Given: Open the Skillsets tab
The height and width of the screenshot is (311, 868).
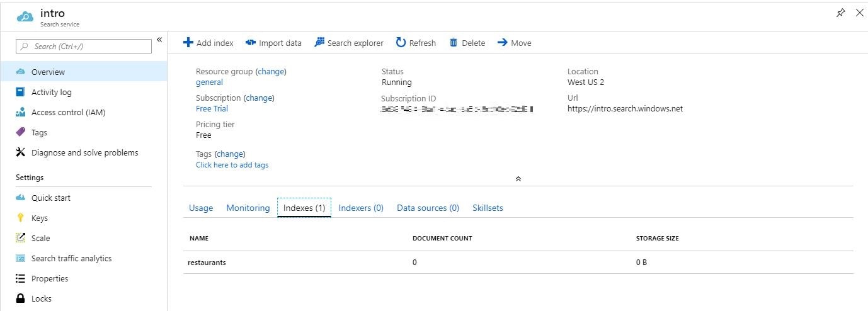Looking at the screenshot, I should (488, 208).
